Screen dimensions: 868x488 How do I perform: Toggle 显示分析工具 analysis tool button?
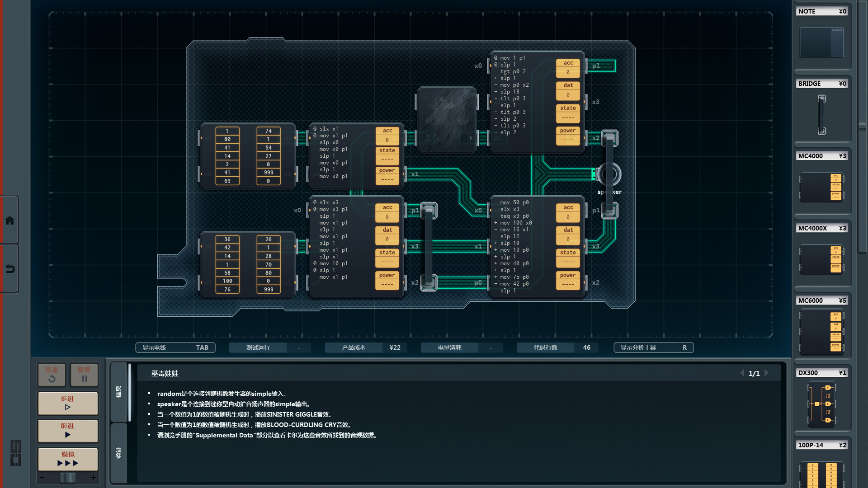(x=653, y=347)
